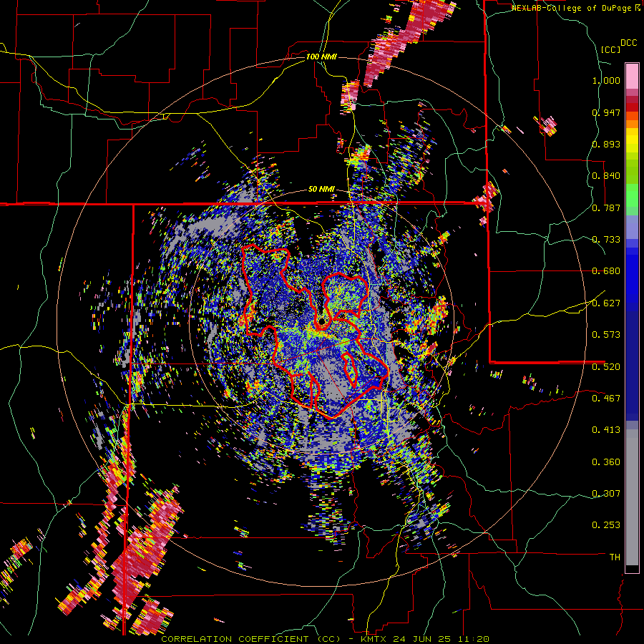This screenshot has width=644, height=644.
Task: Click the 0.840 scale value
Action: [606, 176]
